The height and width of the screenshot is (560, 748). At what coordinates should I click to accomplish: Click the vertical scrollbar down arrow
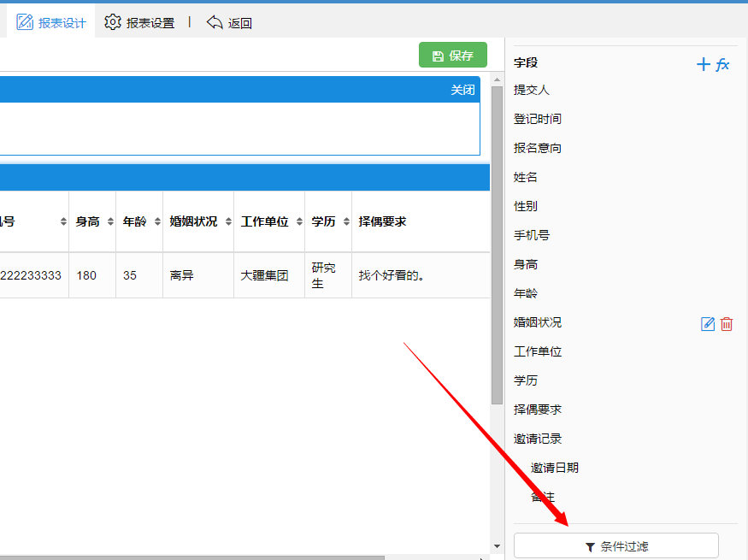pos(497,546)
